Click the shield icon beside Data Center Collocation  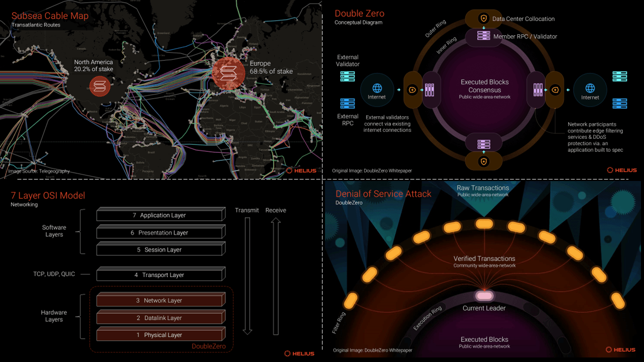point(484,19)
